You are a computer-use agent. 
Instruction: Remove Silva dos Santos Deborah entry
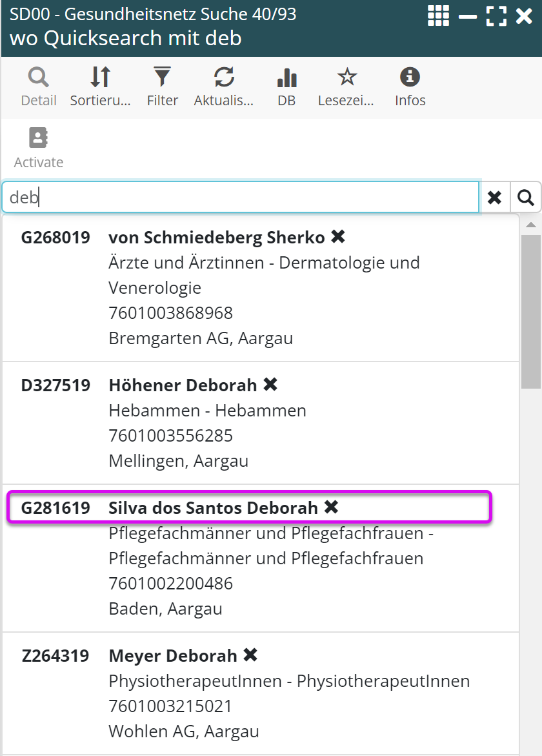coord(331,507)
